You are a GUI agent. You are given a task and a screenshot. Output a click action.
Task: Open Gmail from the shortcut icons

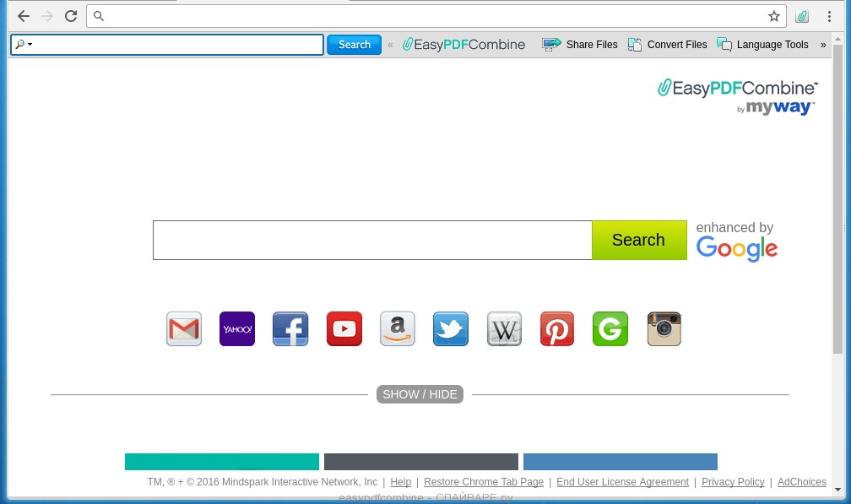tap(183, 329)
